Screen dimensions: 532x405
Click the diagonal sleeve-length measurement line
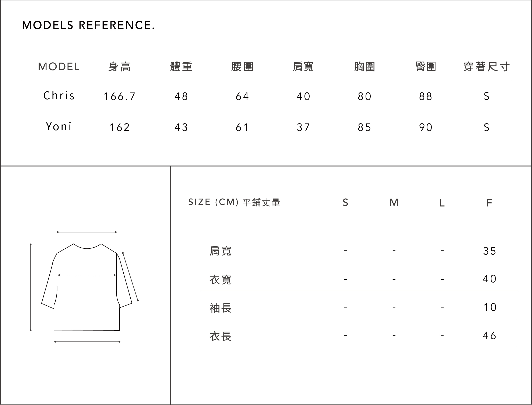(x=130, y=277)
